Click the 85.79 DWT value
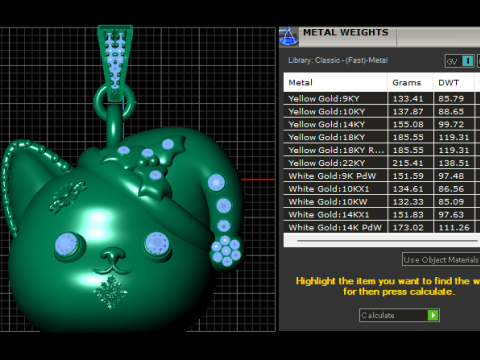The height and width of the screenshot is (360, 480). click(x=451, y=99)
